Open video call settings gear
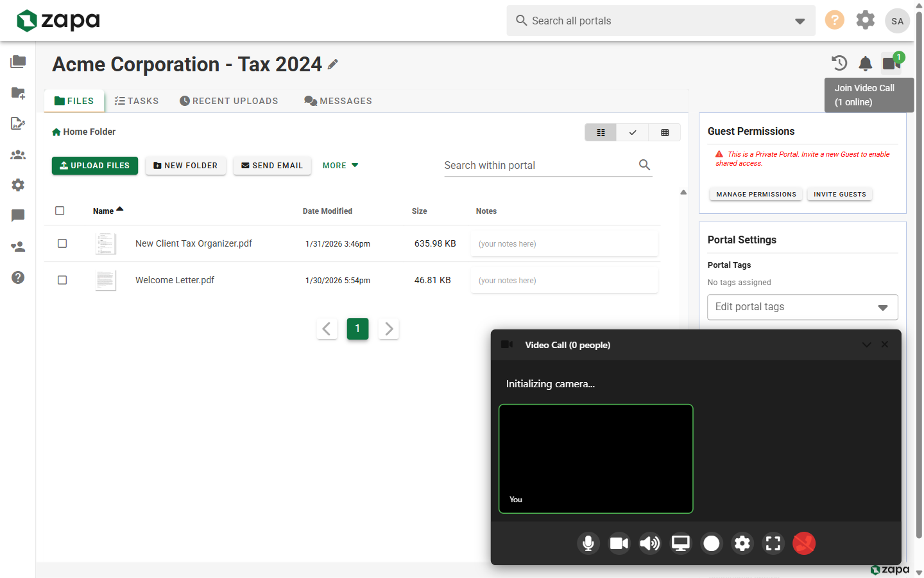This screenshot has width=924, height=578. (742, 543)
